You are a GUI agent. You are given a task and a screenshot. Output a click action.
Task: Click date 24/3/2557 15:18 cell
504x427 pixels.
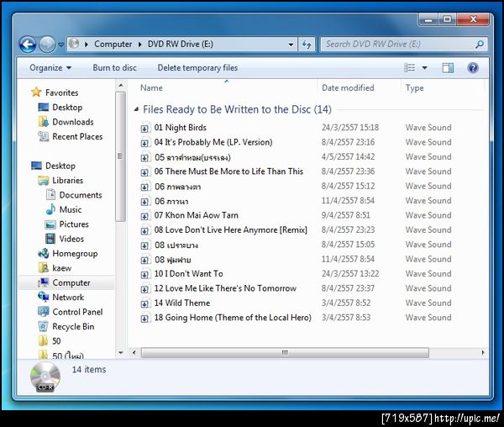[350, 128]
